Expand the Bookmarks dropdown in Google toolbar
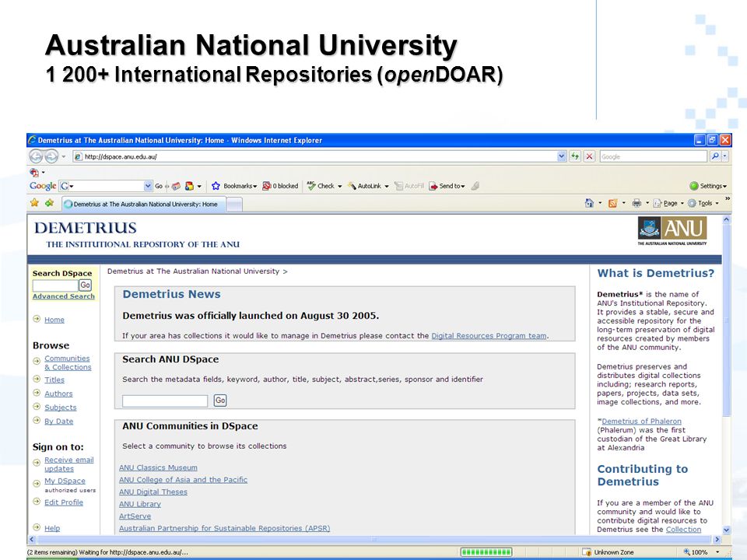Viewport: 747px width, 560px height. (x=255, y=186)
